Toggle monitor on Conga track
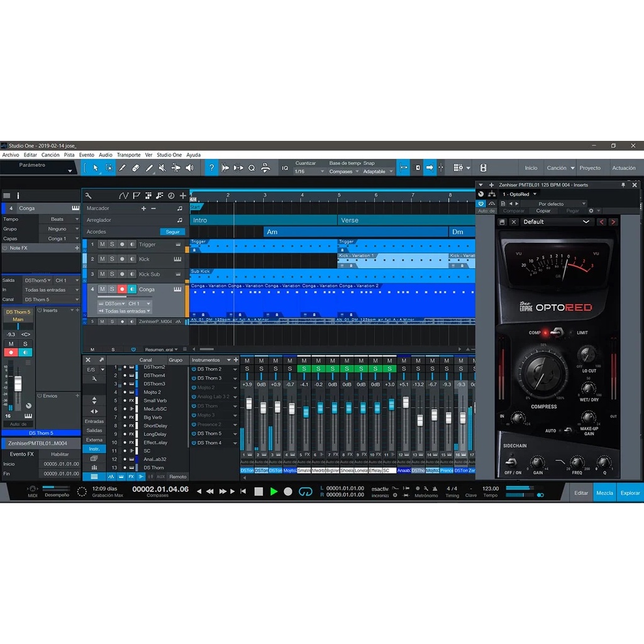 (132, 289)
